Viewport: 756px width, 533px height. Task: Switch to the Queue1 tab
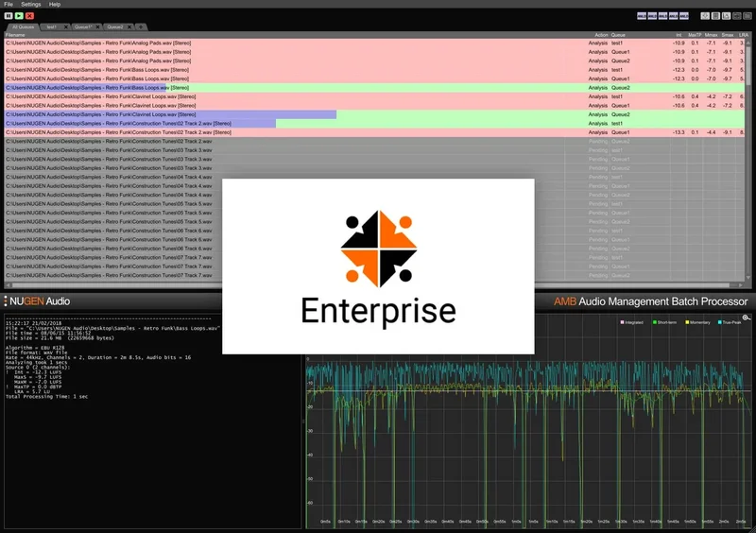[x=82, y=27]
